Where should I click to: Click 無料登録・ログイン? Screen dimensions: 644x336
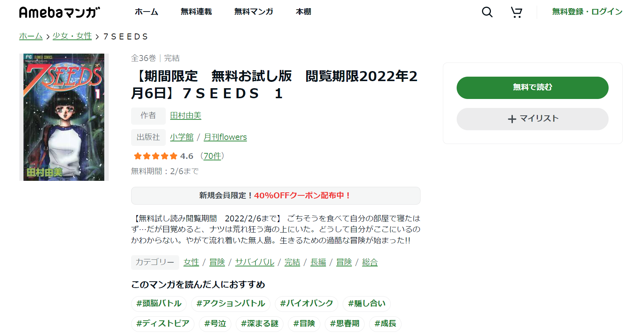coord(587,12)
